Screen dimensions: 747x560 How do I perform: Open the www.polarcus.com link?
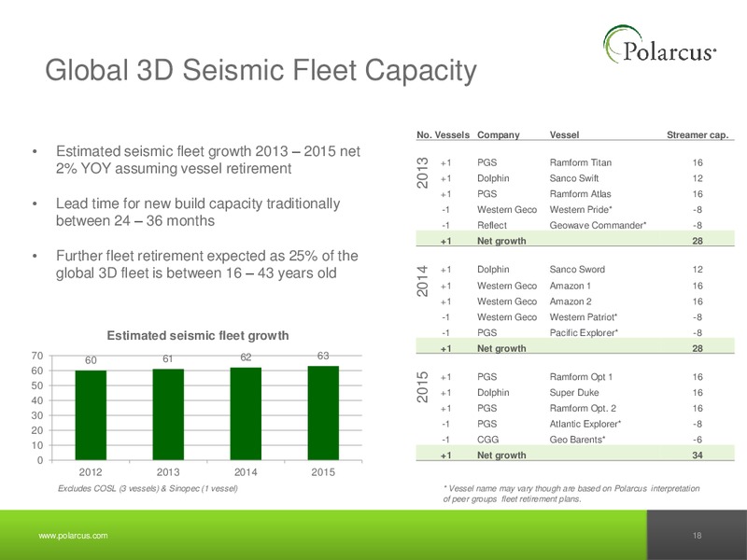click(x=73, y=536)
